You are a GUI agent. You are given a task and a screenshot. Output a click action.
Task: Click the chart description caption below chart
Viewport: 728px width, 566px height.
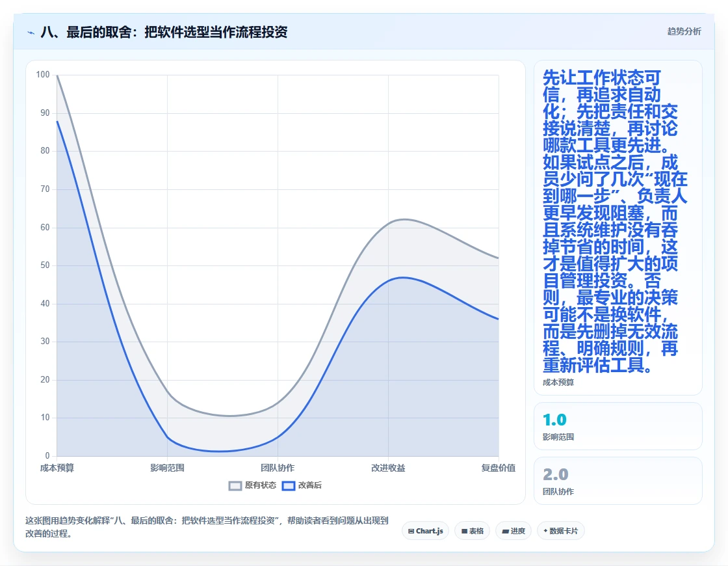(207, 527)
